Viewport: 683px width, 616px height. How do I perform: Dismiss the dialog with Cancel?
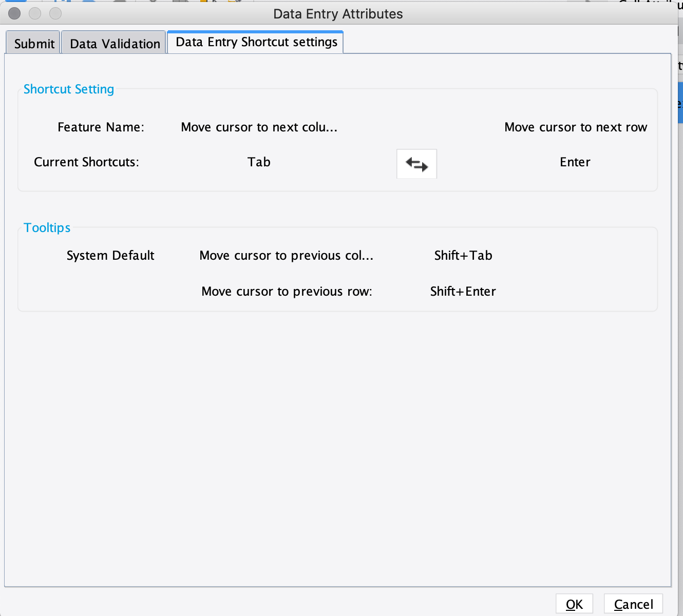633,604
